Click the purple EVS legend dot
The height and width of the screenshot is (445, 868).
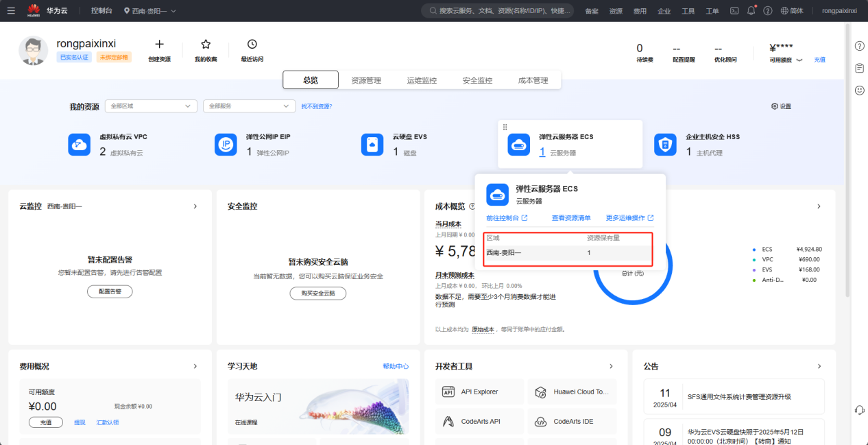coord(754,269)
